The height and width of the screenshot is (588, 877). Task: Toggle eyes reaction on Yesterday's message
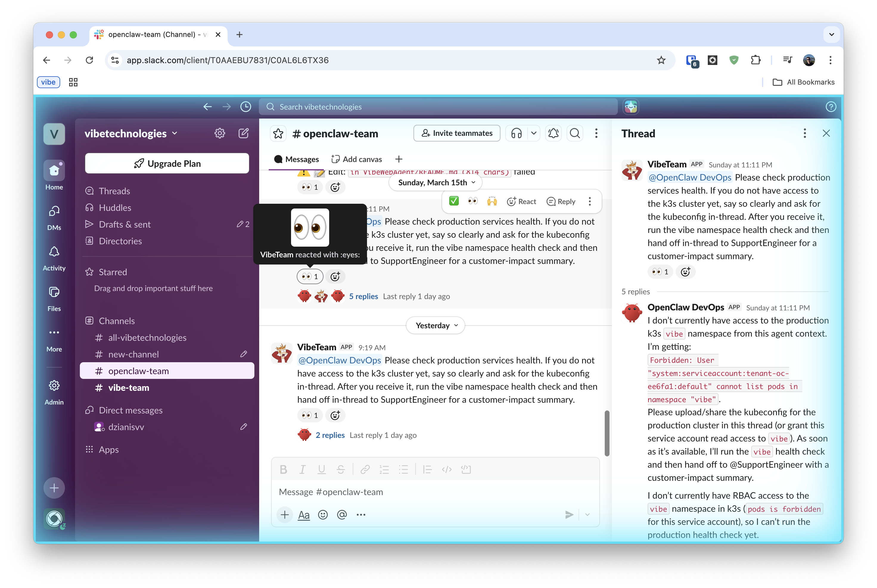pos(310,415)
